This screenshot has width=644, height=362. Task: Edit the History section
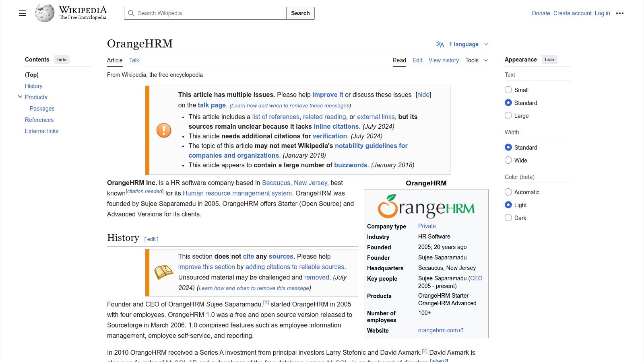tap(151, 239)
